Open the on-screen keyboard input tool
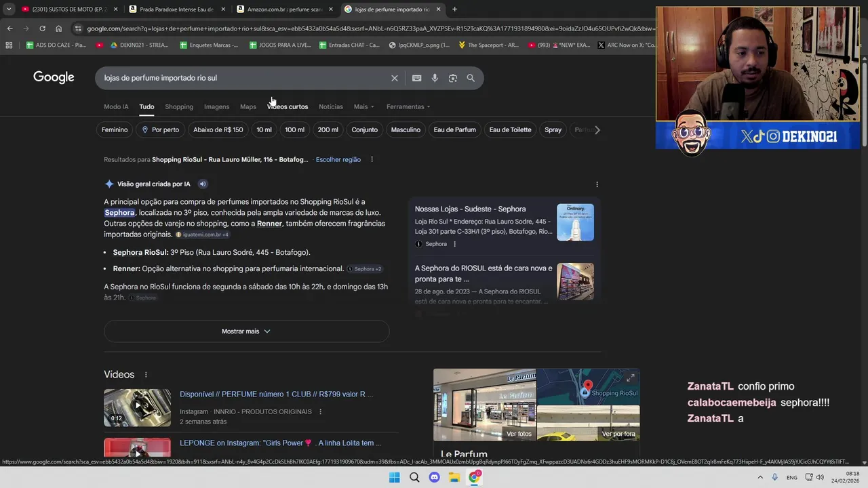This screenshot has height=488, width=868. [x=416, y=78]
